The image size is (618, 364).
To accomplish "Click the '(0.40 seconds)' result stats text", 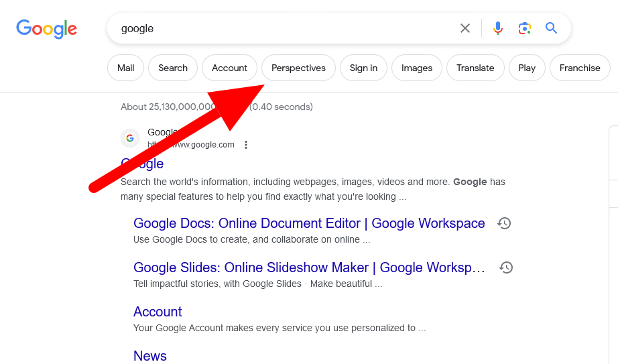I will (281, 107).
